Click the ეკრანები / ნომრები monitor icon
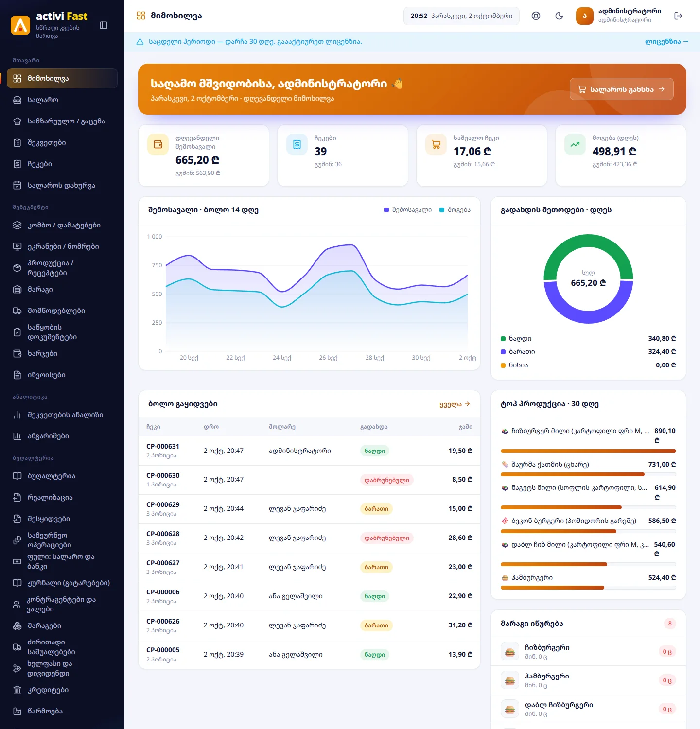The image size is (700, 729). [17, 246]
